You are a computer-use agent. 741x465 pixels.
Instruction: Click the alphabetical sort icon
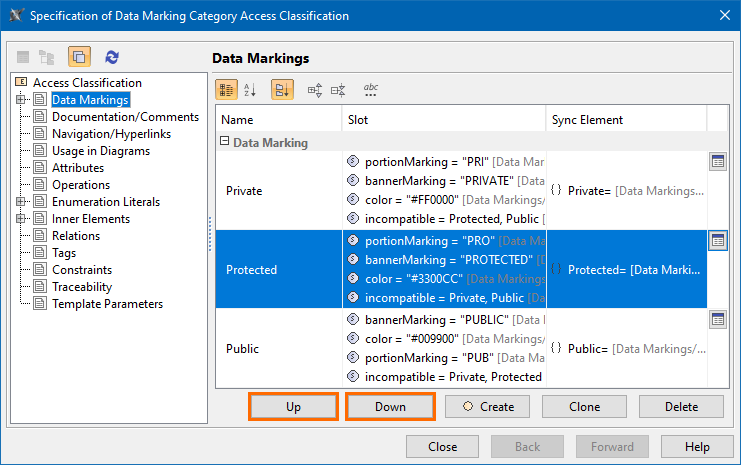pyautogui.click(x=251, y=90)
